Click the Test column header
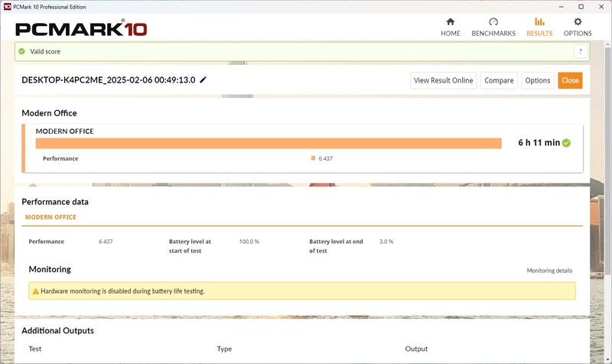Viewport: 612px width, 364px height. tap(34, 349)
